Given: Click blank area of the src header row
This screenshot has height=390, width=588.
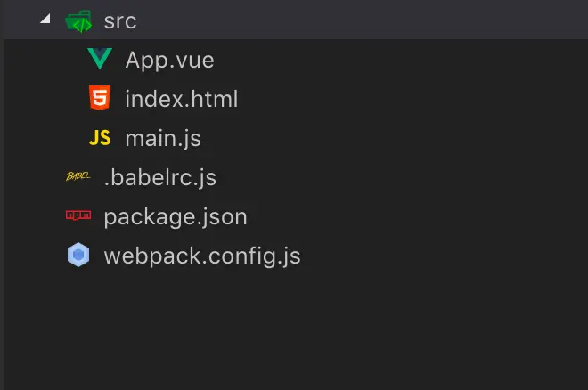Looking at the screenshot, I should pos(363,20).
